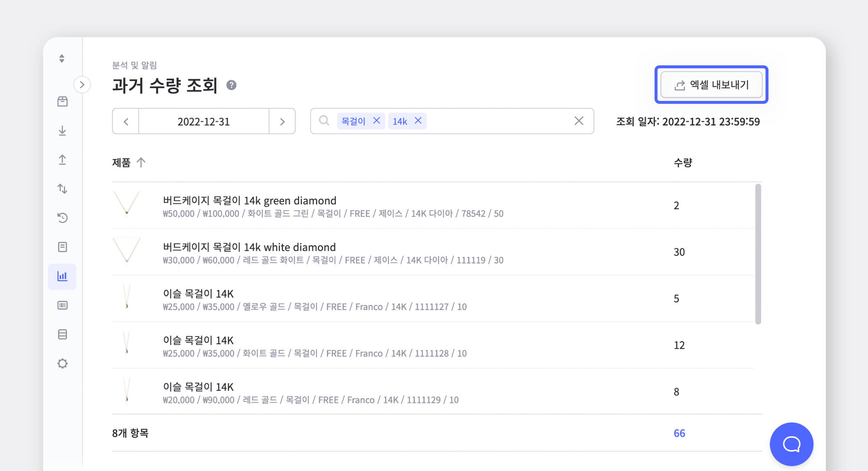Click the 8개 항목 item count
This screenshot has width=868, height=471.
tap(130, 433)
